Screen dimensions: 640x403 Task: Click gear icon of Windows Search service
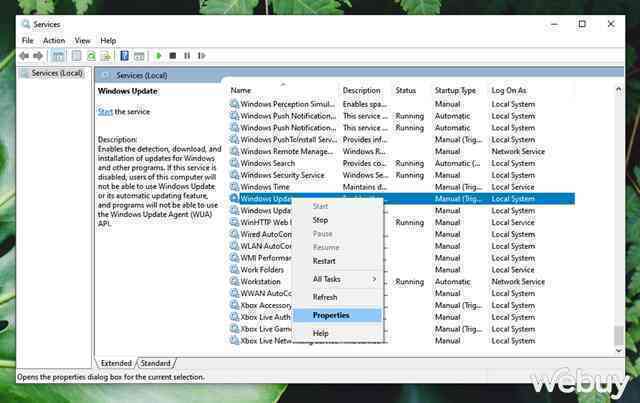[234, 163]
